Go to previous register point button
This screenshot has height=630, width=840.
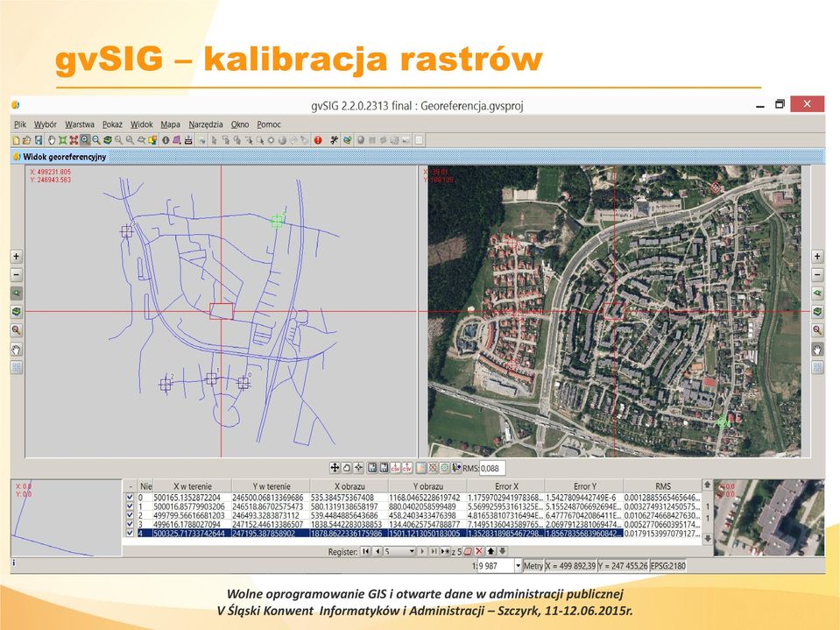378,551
